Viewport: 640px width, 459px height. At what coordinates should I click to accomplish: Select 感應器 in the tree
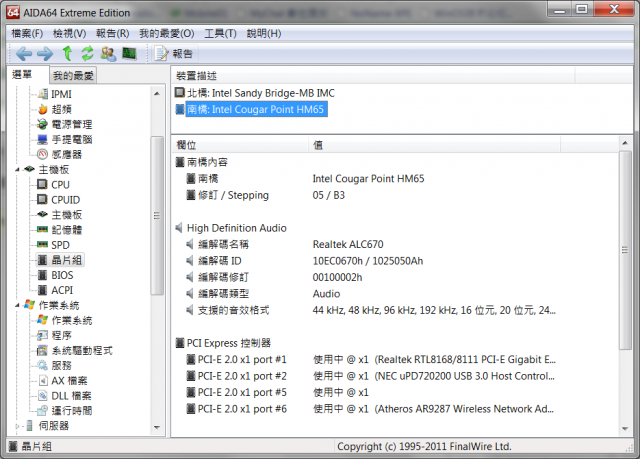click(67, 155)
